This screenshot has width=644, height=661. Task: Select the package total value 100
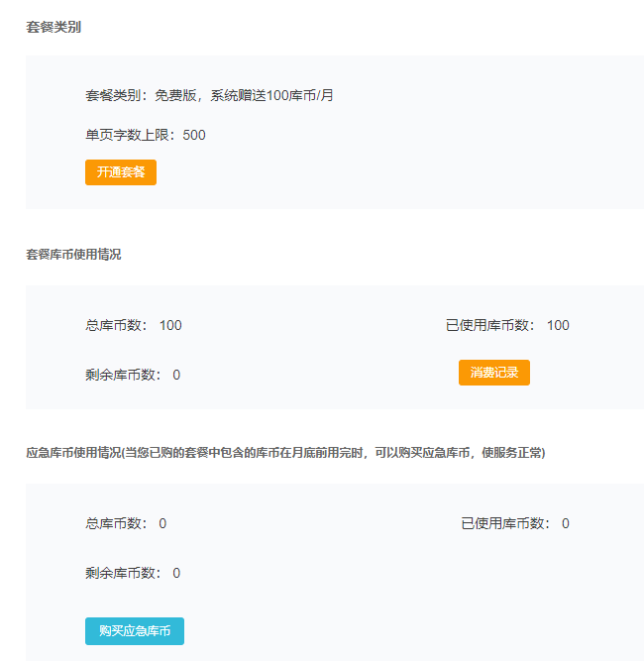(170, 325)
